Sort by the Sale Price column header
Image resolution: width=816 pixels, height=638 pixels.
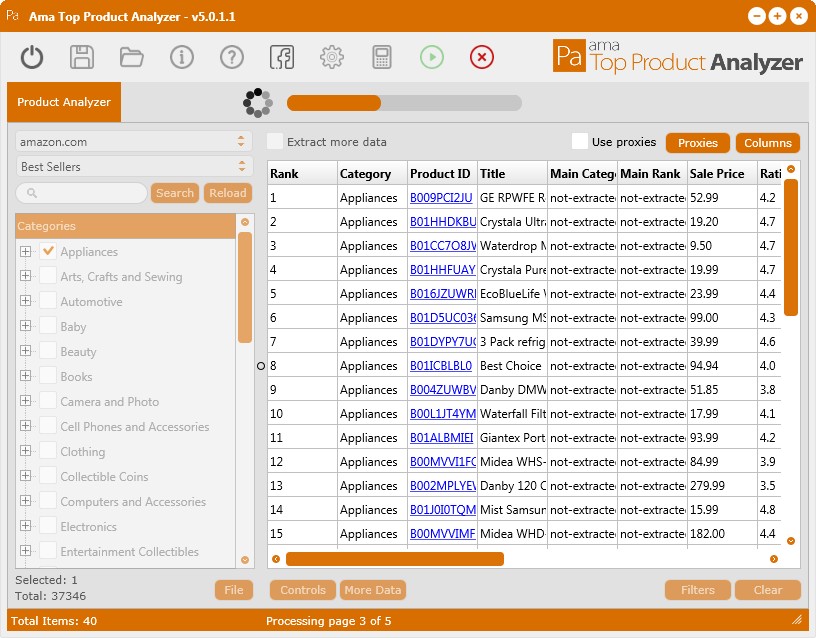722,173
